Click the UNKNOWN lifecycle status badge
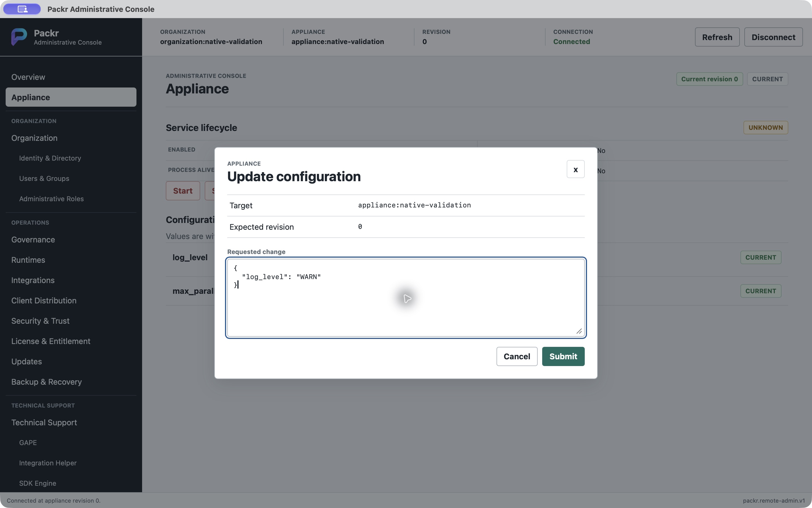This screenshot has width=812, height=508. coord(765,128)
